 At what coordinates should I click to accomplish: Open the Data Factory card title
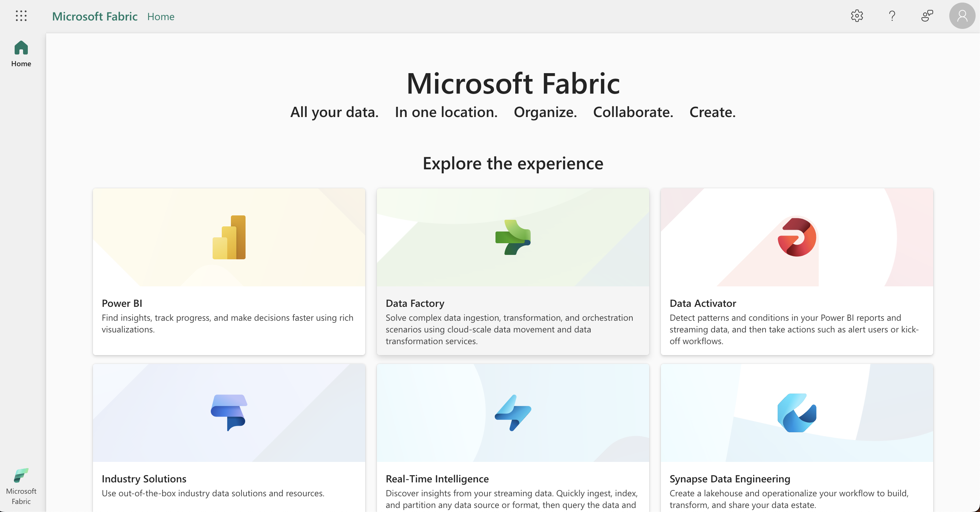pos(415,303)
